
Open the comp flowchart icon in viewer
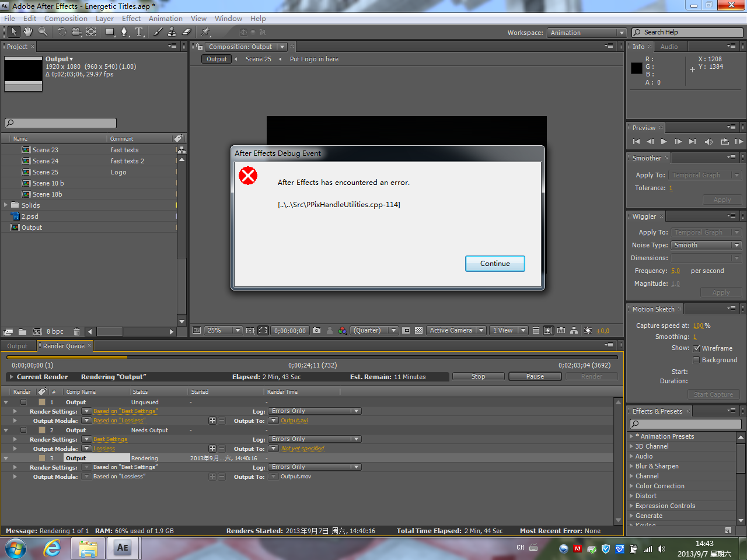tap(574, 330)
